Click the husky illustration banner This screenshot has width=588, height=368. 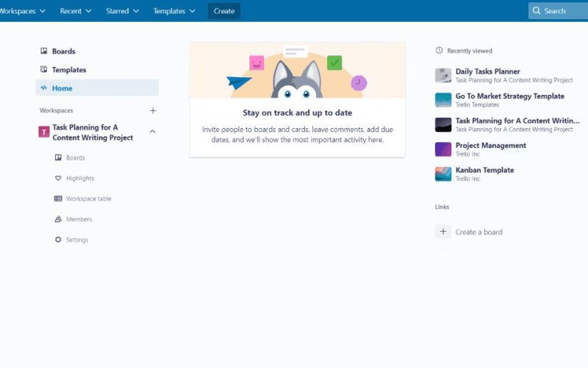[298, 70]
